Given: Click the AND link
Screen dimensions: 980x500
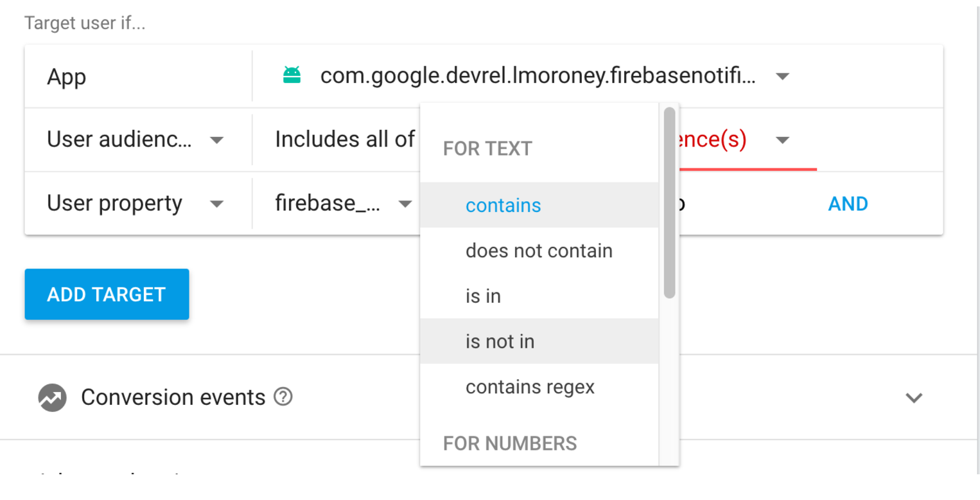Looking at the screenshot, I should [x=848, y=204].
